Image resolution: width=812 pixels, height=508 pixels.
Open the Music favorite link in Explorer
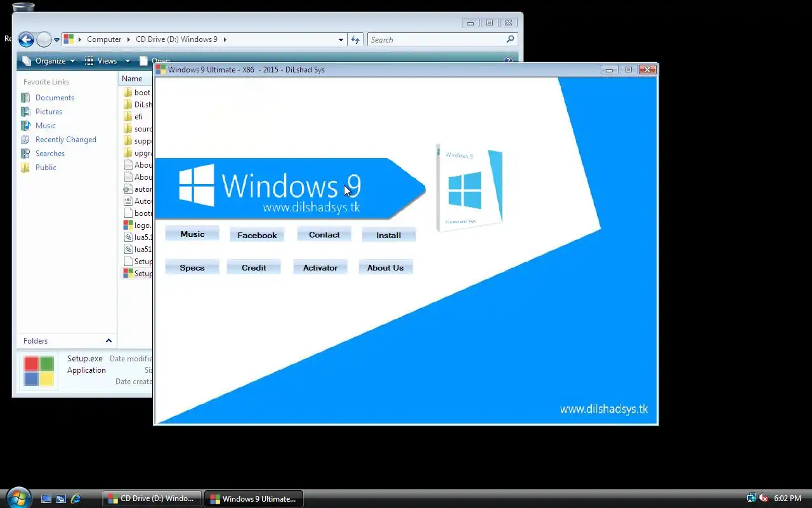pos(46,126)
